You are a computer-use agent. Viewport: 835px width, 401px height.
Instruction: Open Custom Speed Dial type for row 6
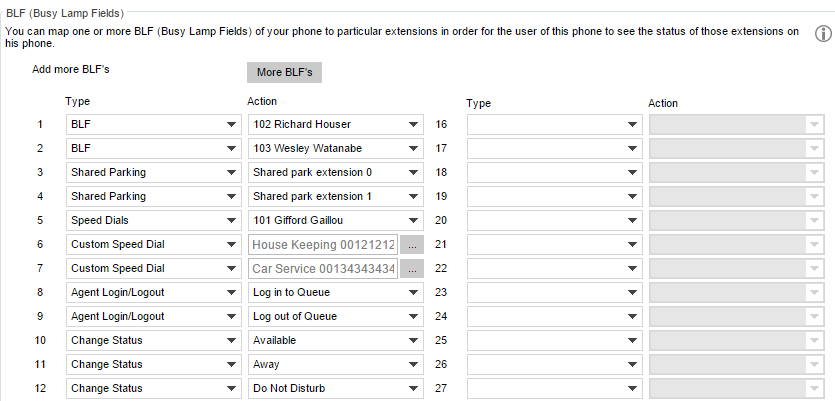click(x=154, y=244)
